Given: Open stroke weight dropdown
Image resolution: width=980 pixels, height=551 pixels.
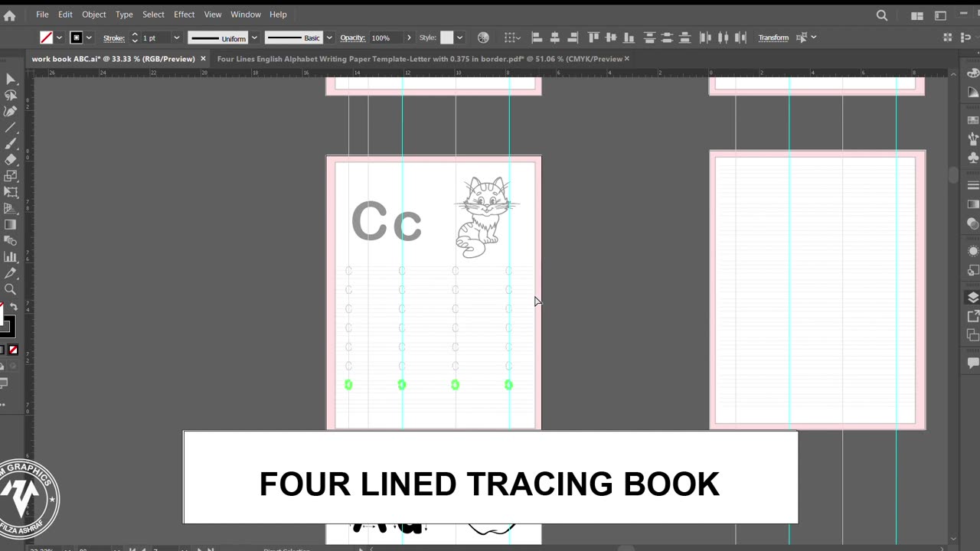Looking at the screenshot, I should point(176,37).
